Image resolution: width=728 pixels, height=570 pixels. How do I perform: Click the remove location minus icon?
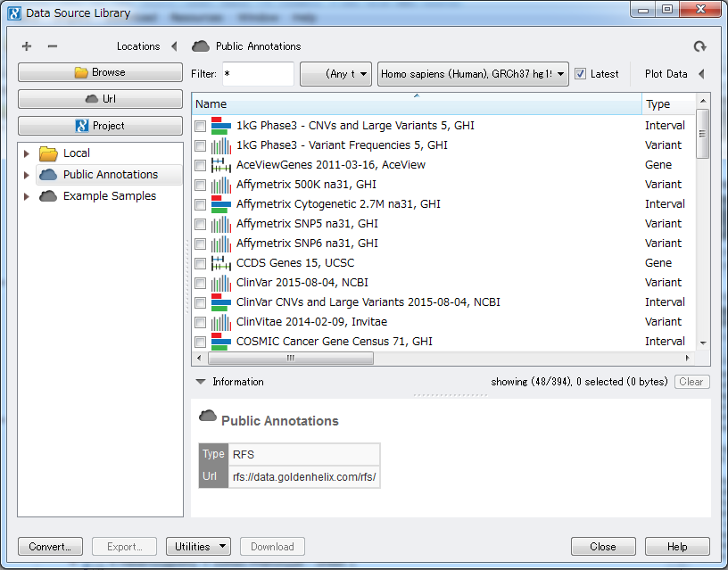53,46
